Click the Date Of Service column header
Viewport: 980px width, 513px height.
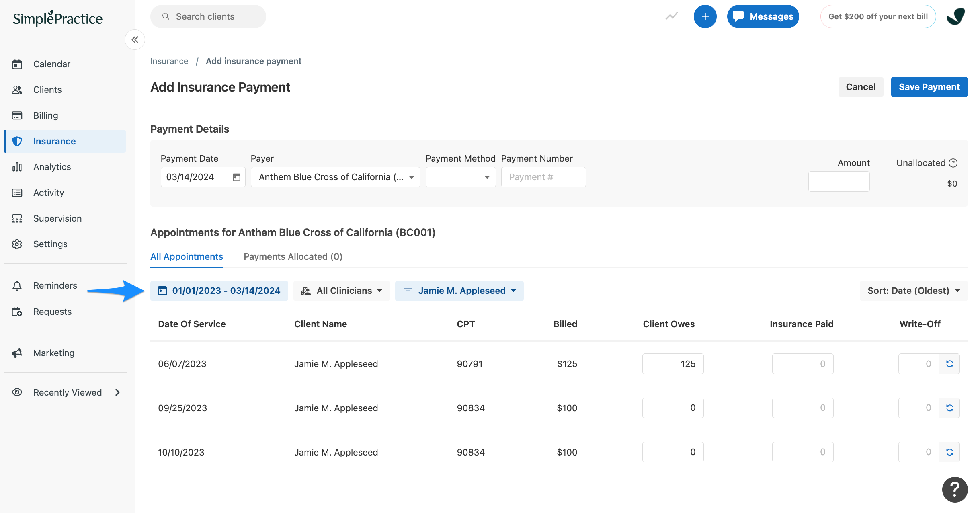click(192, 324)
